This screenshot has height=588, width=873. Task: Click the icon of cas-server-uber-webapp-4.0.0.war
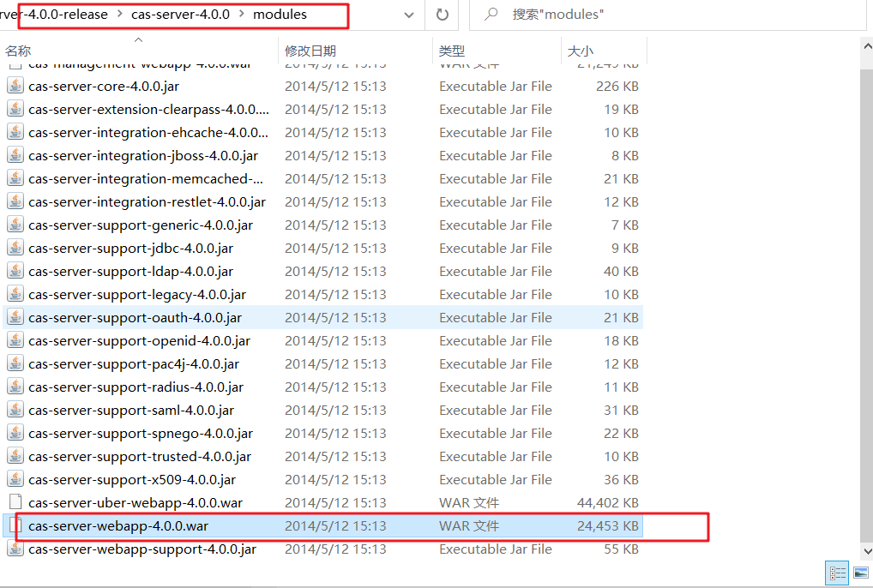point(16,502)
